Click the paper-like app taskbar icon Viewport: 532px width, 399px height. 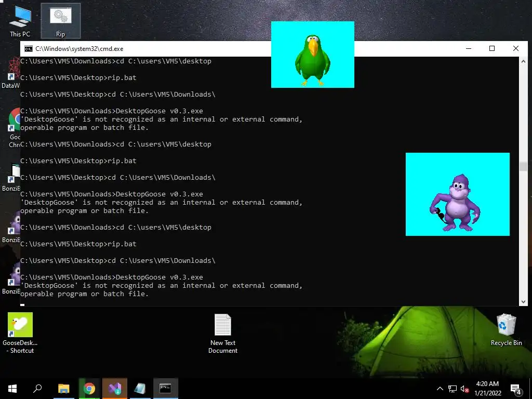coord(140,389)
